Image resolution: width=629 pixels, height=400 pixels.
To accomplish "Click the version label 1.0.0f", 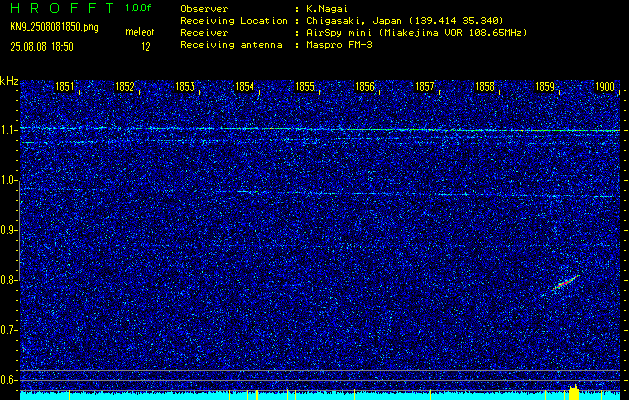I will pos(138,8).
